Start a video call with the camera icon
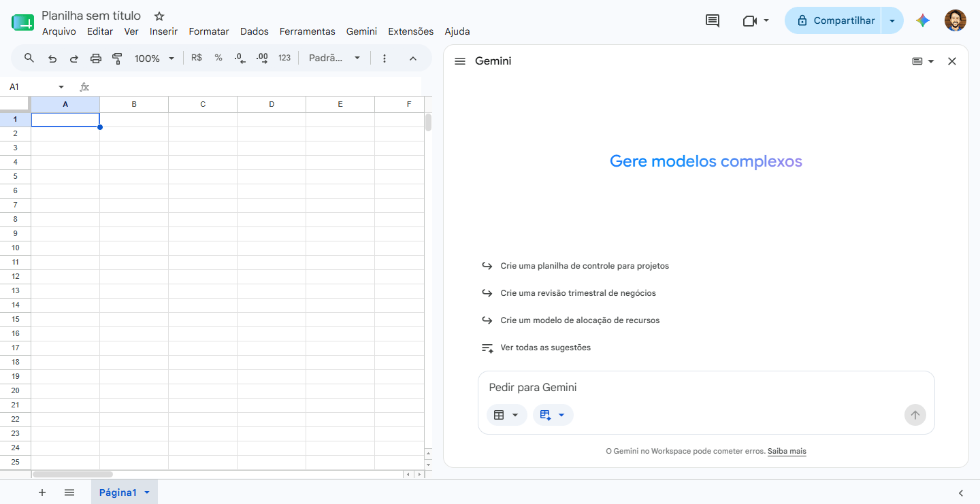Screen dimensions: 980x504 [750, 20]
